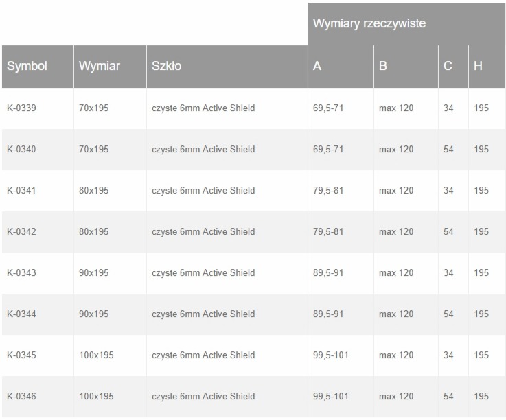Click max 120 value in K-0339 row

coord(396,108)
